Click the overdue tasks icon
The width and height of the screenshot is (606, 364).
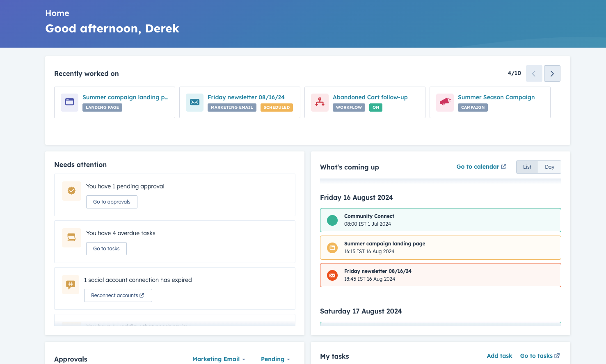[x=71, y=238]
